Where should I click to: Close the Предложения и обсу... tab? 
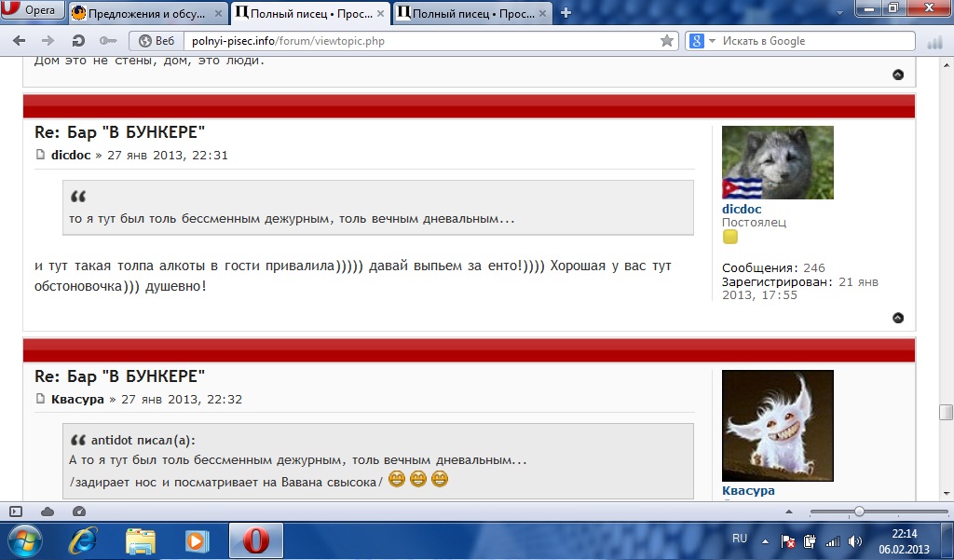218,13
